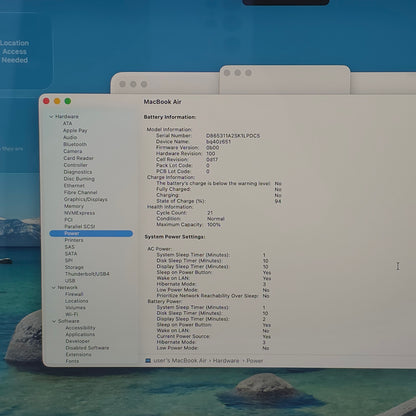Open Storage in the sidebar
Screen dimensions: 416x416
click(x=74, y=267)
